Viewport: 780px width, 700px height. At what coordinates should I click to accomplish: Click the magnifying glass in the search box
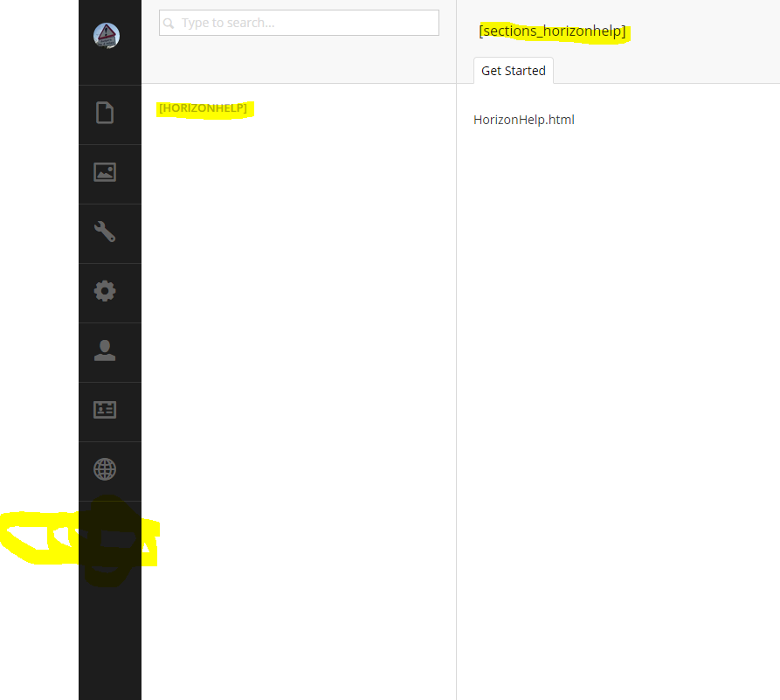pyautogui.click(x=169, y=24)
